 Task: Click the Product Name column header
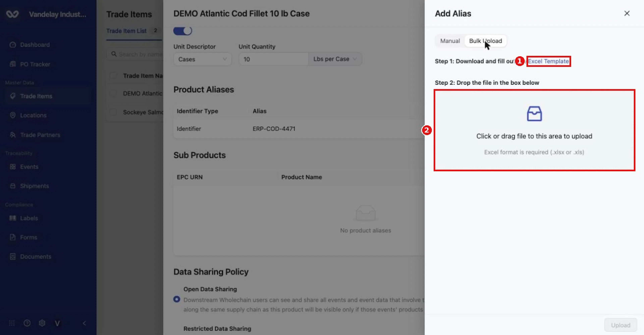point(302,177)
